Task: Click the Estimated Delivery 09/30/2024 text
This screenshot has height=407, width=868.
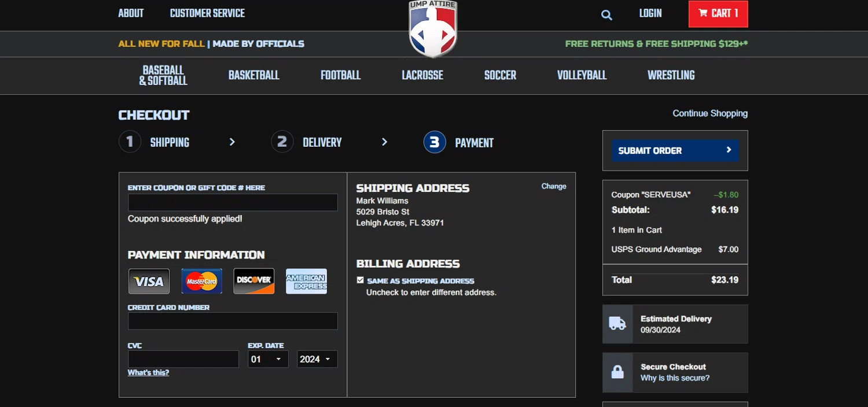Action: pos(676,324)
